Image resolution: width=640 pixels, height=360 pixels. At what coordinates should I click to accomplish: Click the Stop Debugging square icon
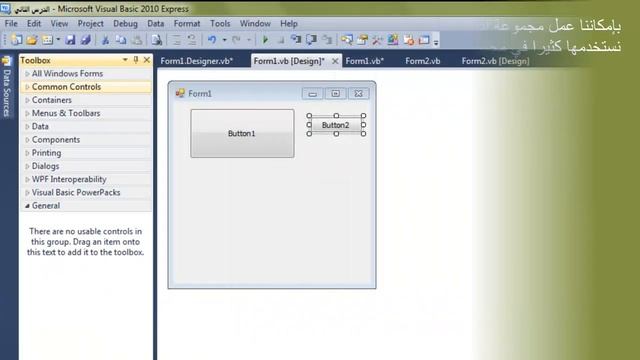[280, 40]
